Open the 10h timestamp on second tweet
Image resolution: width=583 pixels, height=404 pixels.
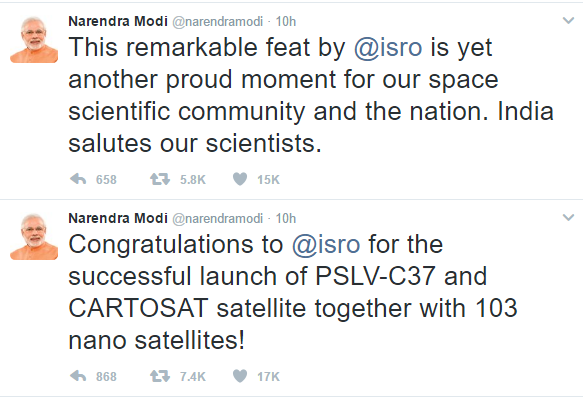(286, 219)
